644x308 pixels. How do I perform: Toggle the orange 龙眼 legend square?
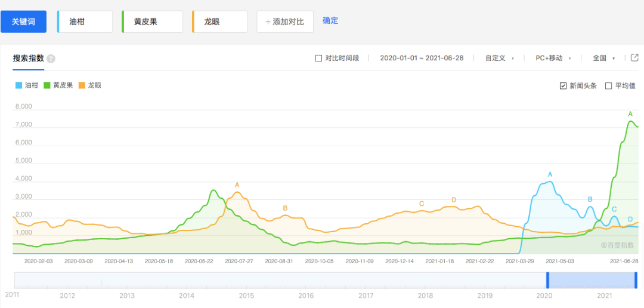82,85
